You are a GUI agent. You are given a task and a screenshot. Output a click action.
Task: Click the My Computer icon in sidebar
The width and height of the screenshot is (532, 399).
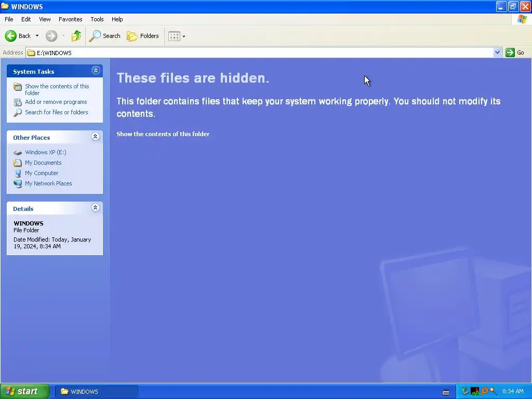click(x=18, y=174)
